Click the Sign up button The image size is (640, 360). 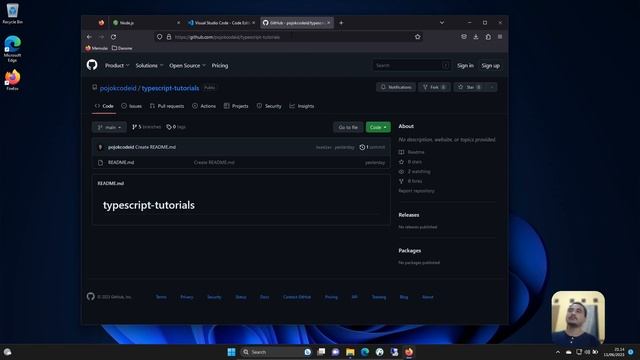pyautogui.click(x=490, y=65)
